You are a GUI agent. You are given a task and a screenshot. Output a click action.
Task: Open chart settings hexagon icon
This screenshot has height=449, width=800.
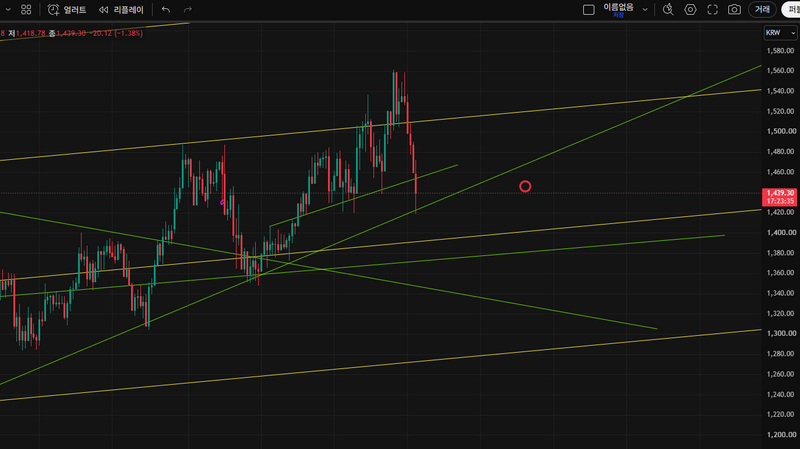[690, 10]
